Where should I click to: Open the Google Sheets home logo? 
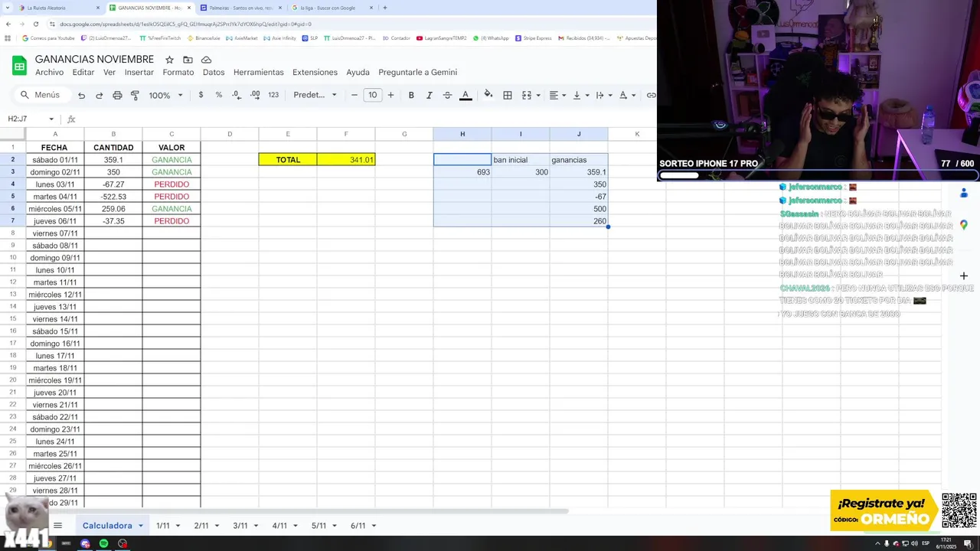(x=19, y=66)
